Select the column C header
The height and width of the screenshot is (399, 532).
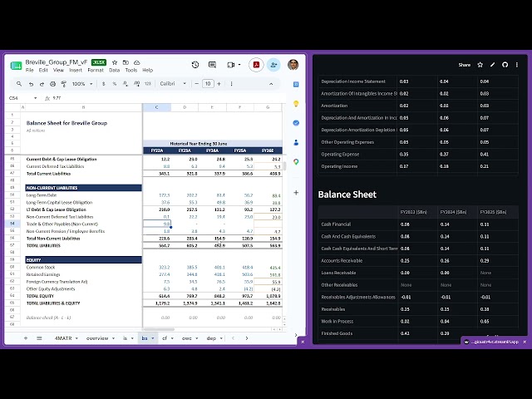pyautogui.click(x=157, y=107)
